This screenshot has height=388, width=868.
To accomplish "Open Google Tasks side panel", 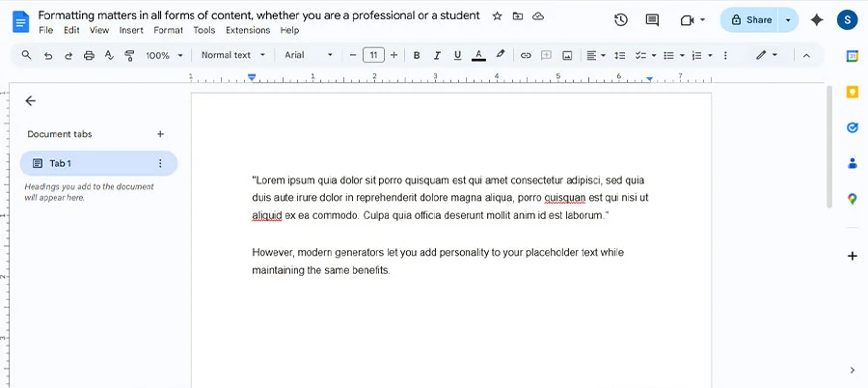I will tap(853, 127).
